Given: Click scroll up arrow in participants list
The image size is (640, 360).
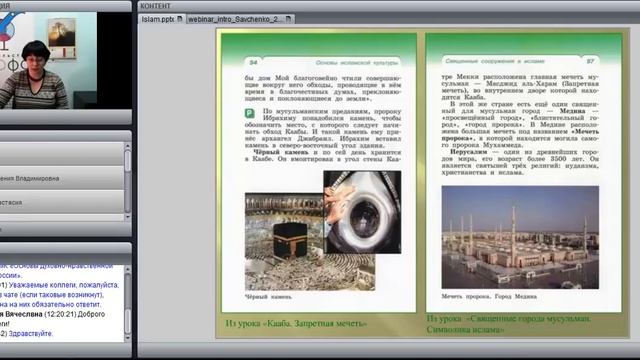Looking at the screenshot, I should click(x=127, y=146).
